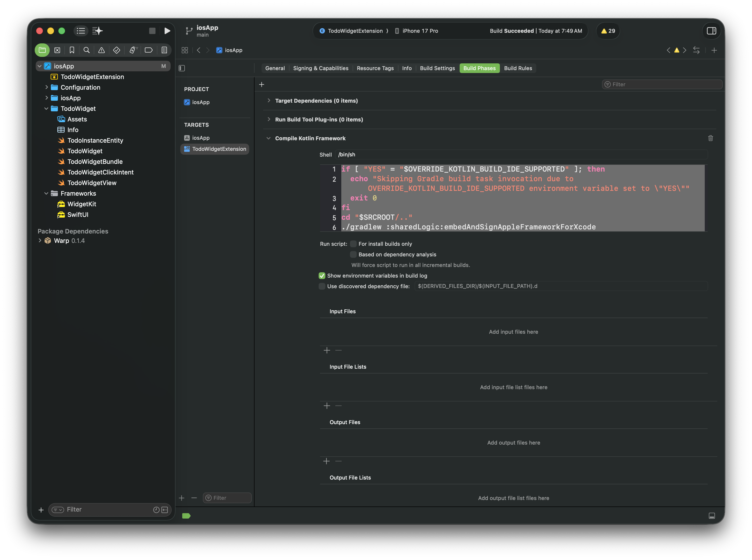Open the Build Settings tab
Image resolution: width=752 pixels, height=560 pixels.
click(x=437, y=68)
